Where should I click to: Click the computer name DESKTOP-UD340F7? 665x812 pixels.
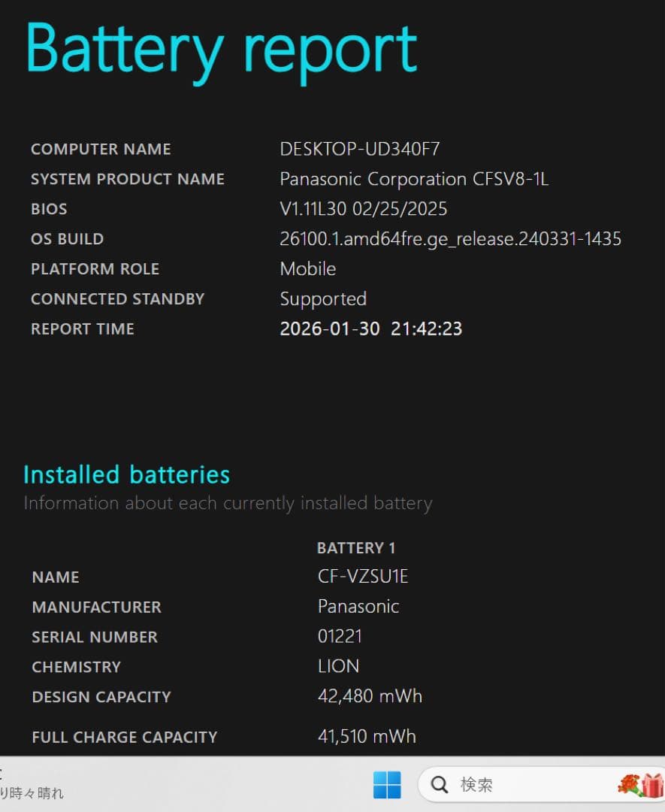click(x=359, y=149)
